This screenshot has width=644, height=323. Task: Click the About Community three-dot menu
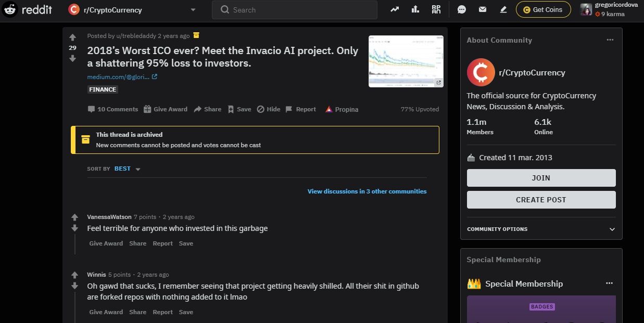[610, 40]
